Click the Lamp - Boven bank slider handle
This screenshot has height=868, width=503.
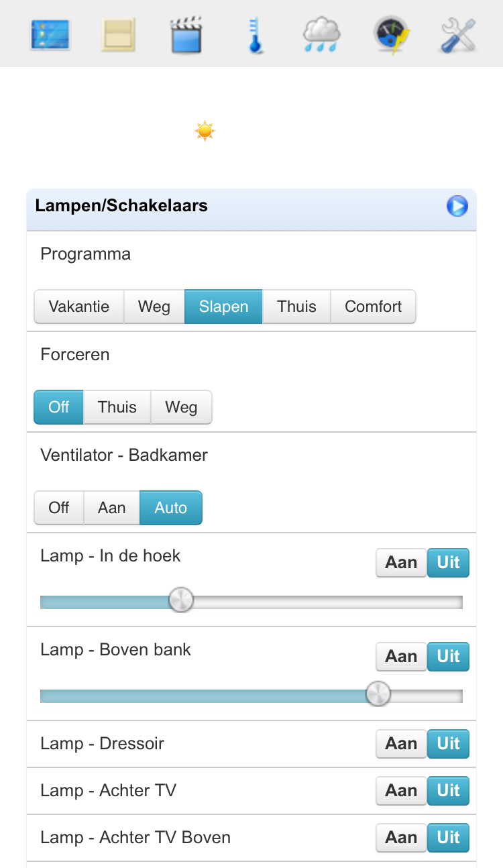click(378, 694)
